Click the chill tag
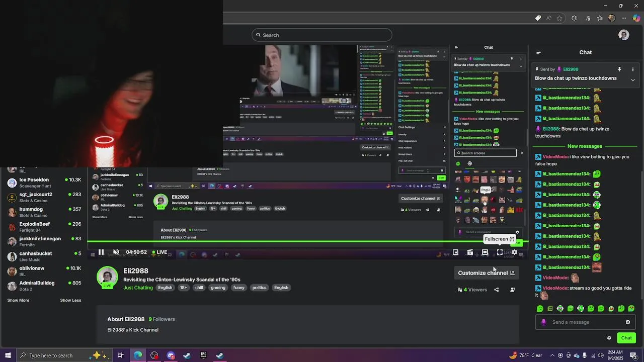644x362 pixels. click(x=199, y=288)
